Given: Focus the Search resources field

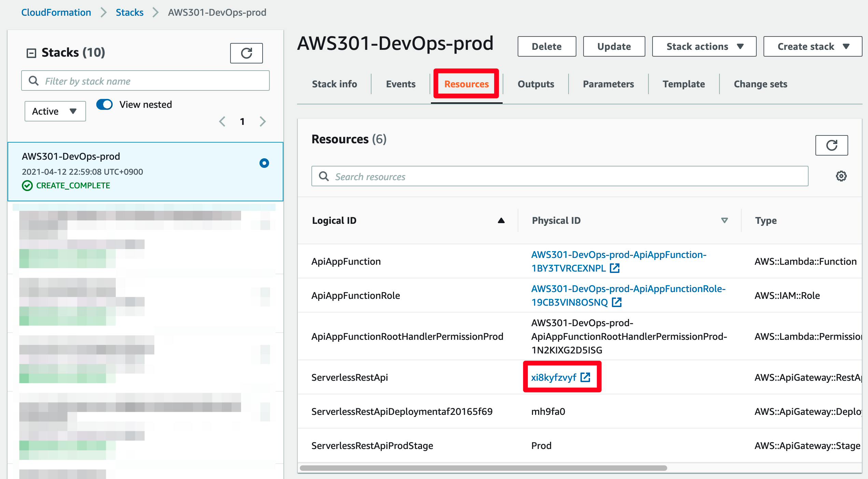Looking at the screenshot, I should (560, 176).
